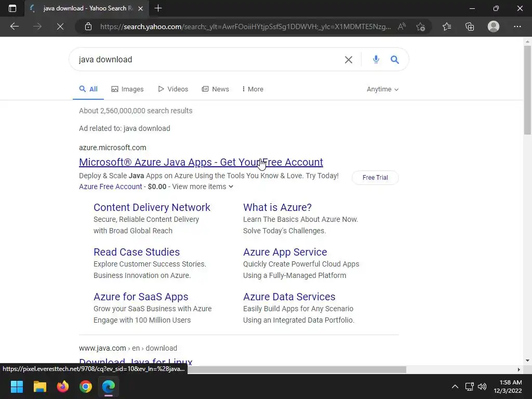
Task: Click the www.java.com result URL
Action: click(x=128, y=348)
